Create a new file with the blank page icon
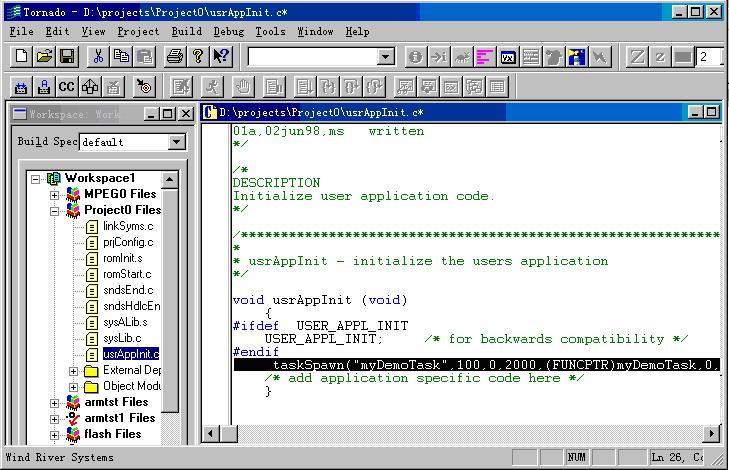 21,57
